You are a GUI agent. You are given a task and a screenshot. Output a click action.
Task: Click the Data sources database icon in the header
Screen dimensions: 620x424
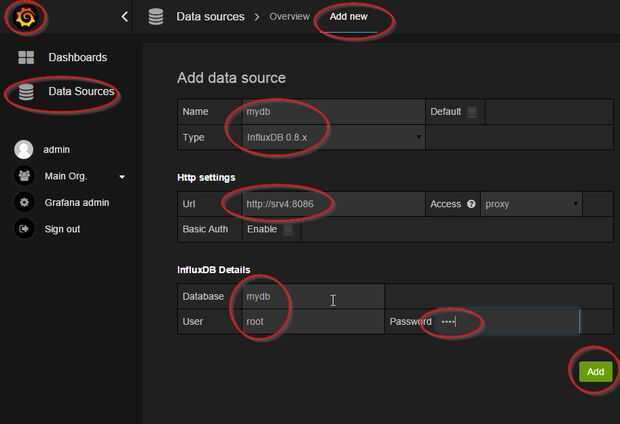tap(155, 17)
